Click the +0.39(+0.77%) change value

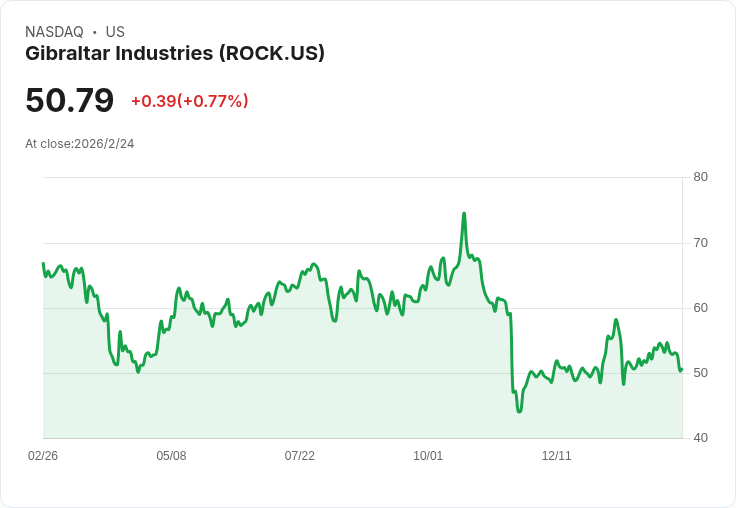190,101
